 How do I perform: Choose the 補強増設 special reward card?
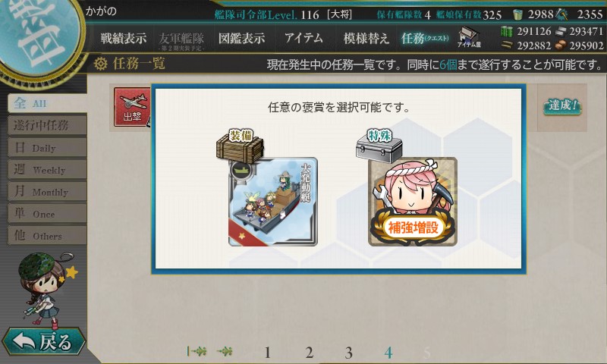(x=413, y=202)
